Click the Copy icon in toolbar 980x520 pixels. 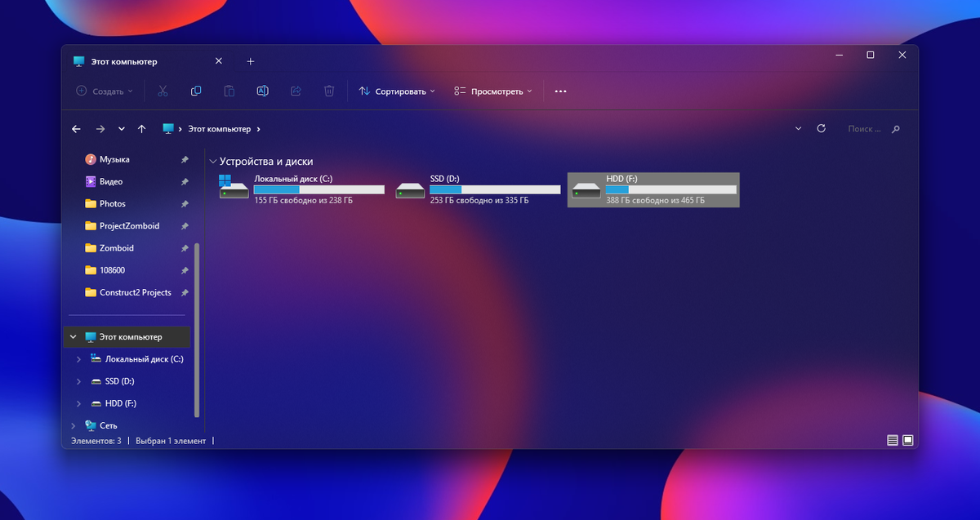click(196, 91)
